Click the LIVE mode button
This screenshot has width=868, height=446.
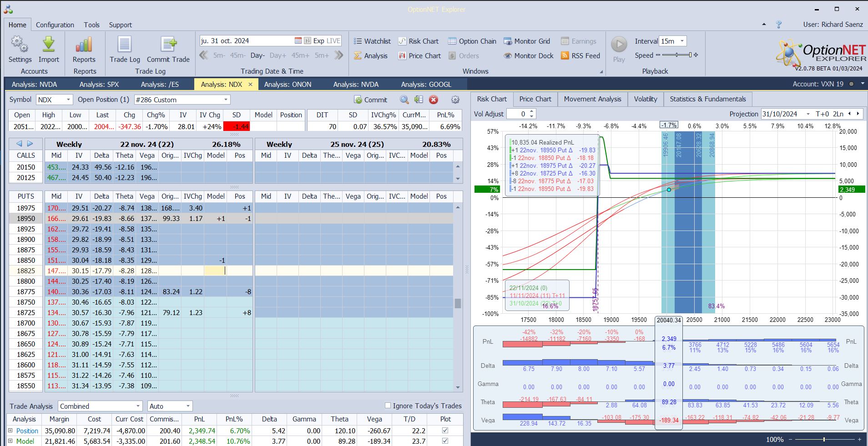point(333,41)
